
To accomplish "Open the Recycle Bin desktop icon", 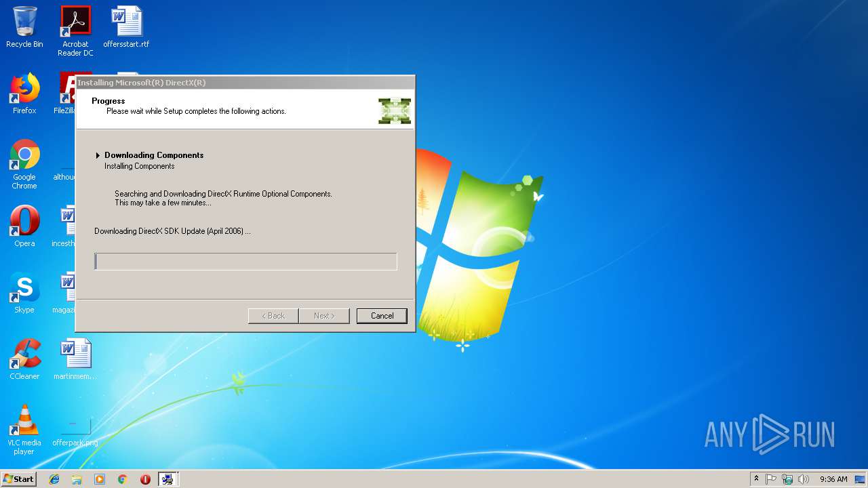I will [24, 27].
